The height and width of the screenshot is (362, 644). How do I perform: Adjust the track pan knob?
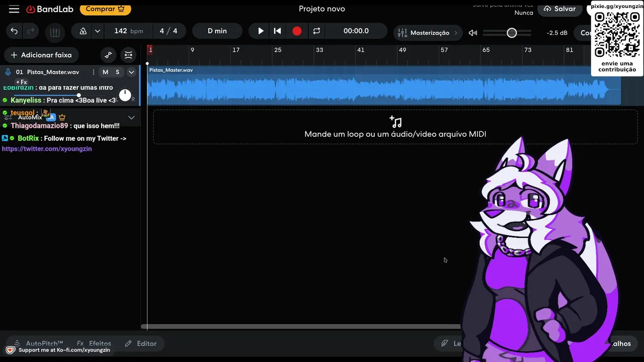coord(125,95)
